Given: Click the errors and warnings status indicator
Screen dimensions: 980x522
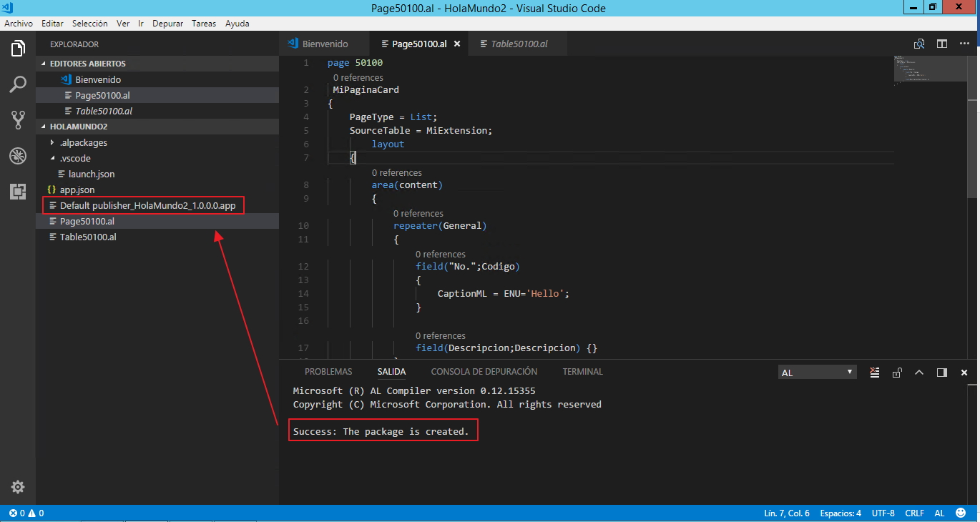Looking at the screenshot, I should click(26, 513).
